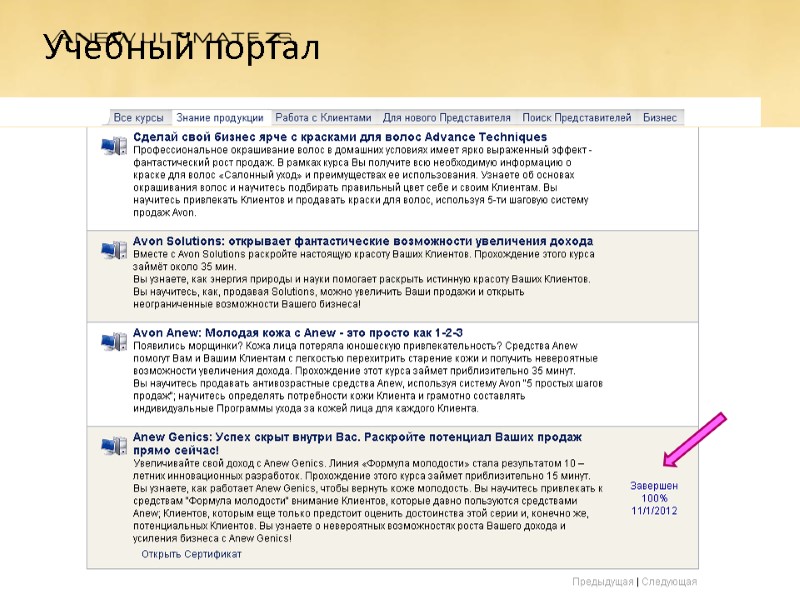Click text line 'продаж Avon.'
Image resolution: width=800 pixels, height=600 pixels.
coord(164,213)
